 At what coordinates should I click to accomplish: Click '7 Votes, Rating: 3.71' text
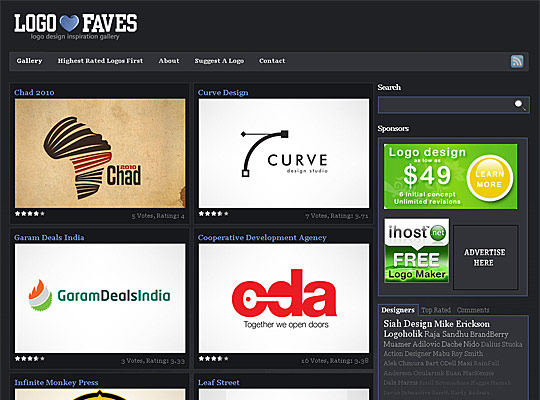(337, 216)
